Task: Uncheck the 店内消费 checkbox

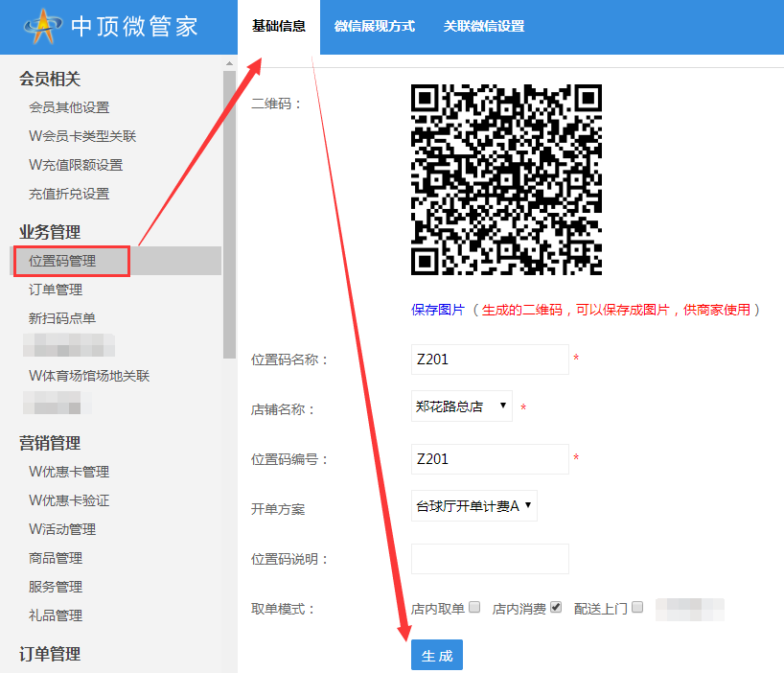Action: 556,607
